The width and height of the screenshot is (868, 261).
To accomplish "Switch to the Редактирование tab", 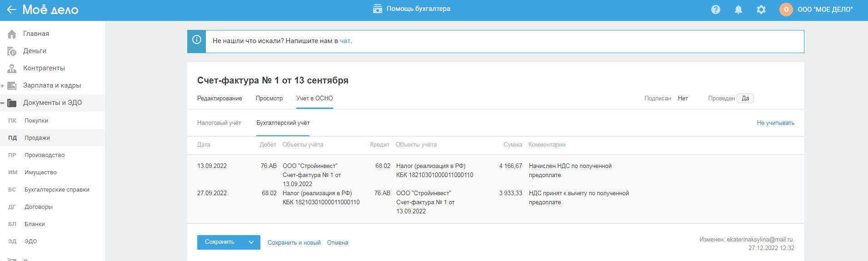I will pyautogui.click(x=219, y=98).
